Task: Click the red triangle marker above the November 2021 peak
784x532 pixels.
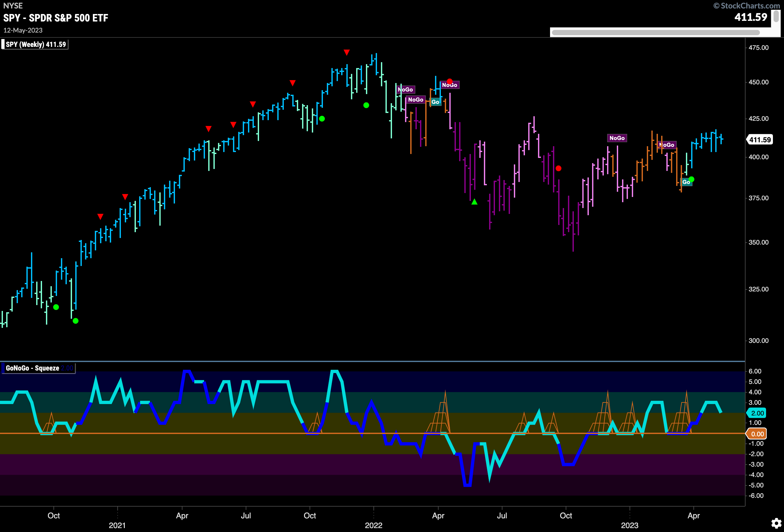Action: 346,52
